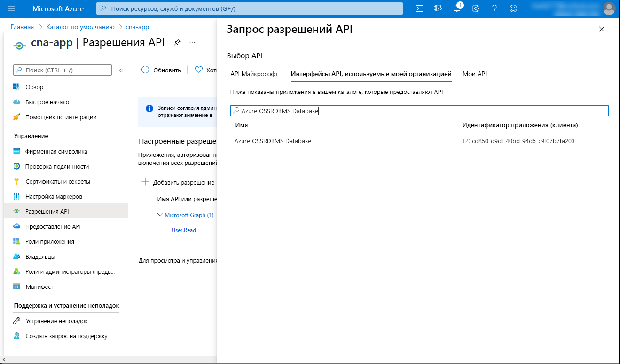
Task: Select Azure OSSRDBMS Database result row
Action: [x=419, y=141]
